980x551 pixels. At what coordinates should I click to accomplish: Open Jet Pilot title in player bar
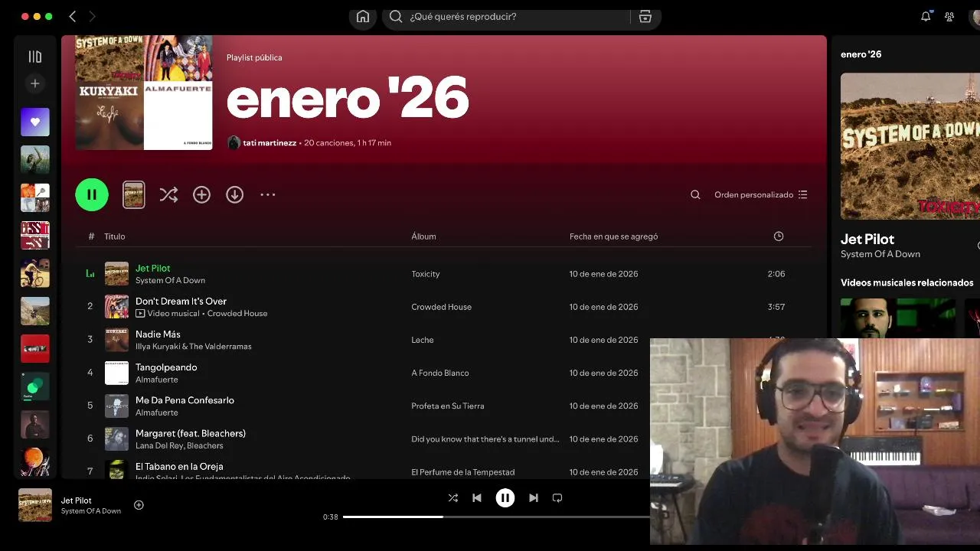point(77,500)
